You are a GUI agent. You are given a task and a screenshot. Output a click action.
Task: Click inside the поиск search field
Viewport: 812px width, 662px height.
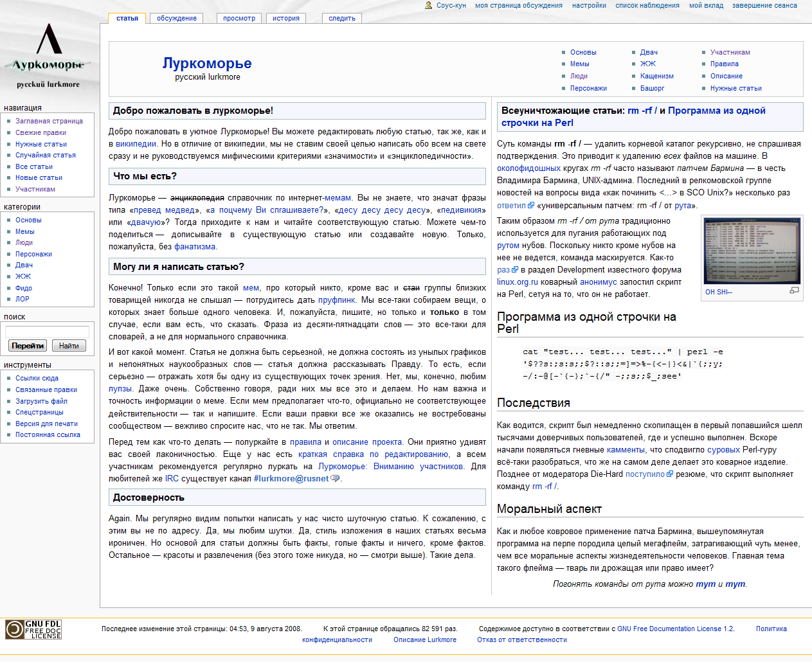click(47, 332)
